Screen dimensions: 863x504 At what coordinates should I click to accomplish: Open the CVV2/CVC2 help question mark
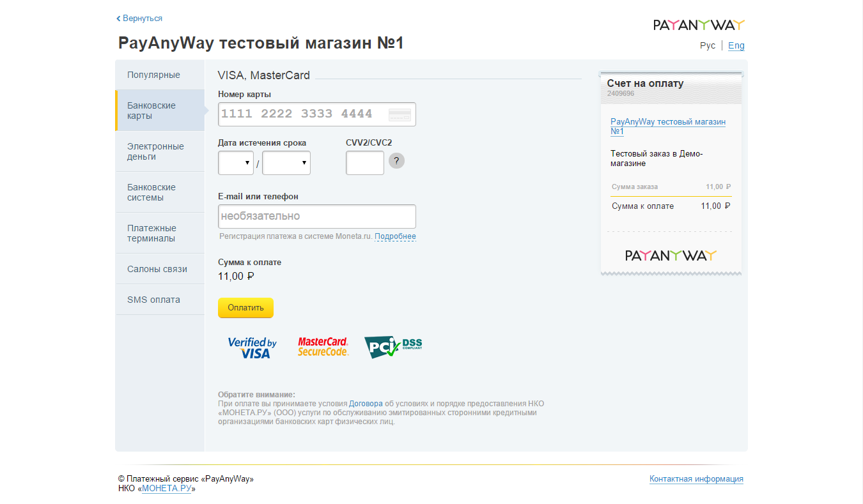pyautogui.click(x=396, y=160)
